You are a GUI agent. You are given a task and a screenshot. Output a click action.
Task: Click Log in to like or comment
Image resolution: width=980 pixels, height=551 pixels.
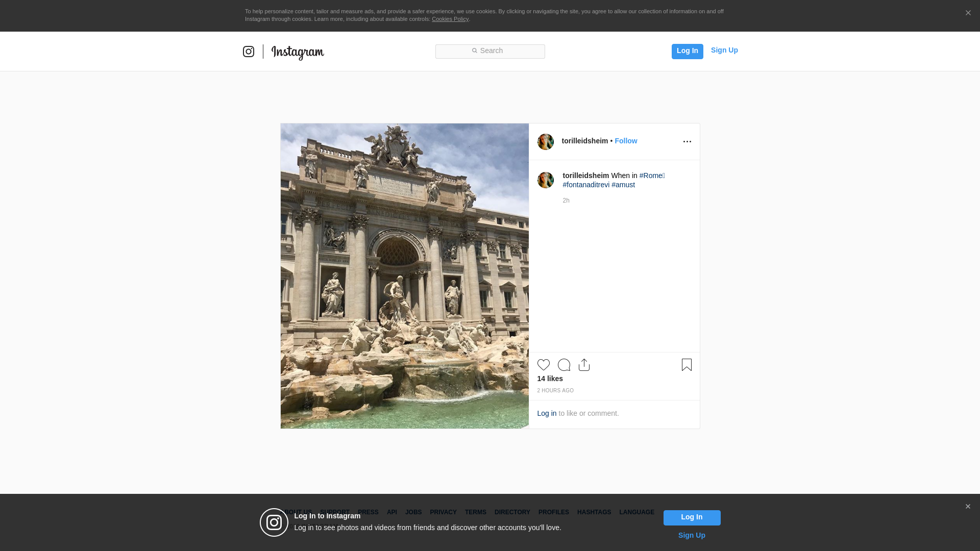tap(547, 413)
